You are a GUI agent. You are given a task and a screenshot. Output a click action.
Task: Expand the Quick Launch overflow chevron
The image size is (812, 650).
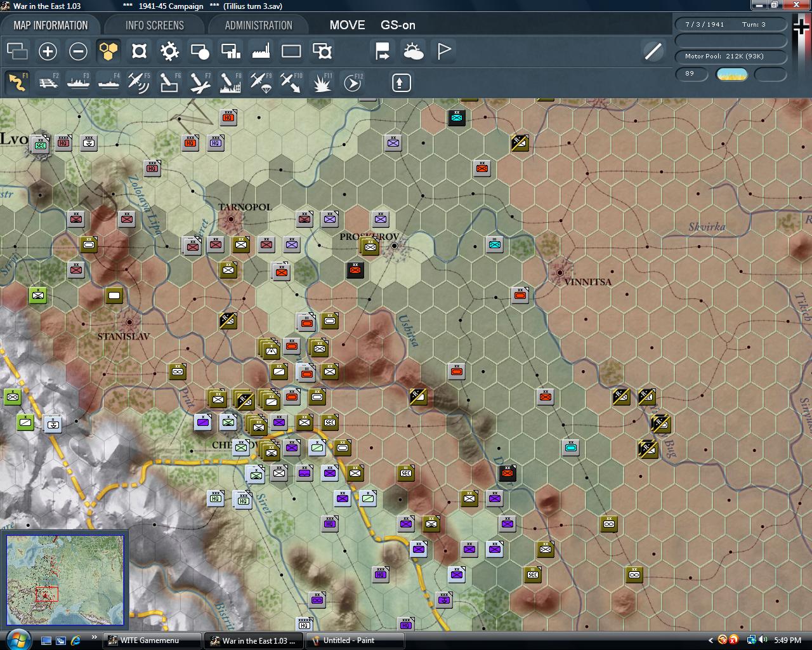(x=95, y=637)
